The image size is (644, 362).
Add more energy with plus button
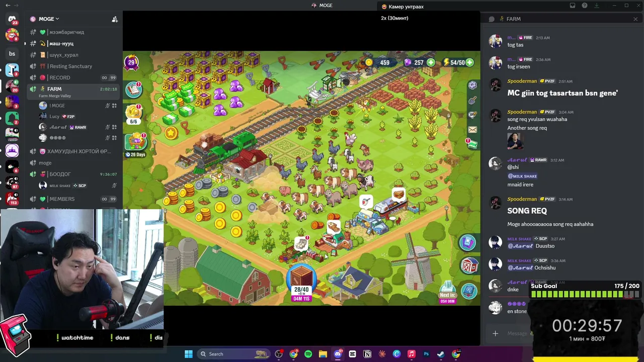pos(469,63)
